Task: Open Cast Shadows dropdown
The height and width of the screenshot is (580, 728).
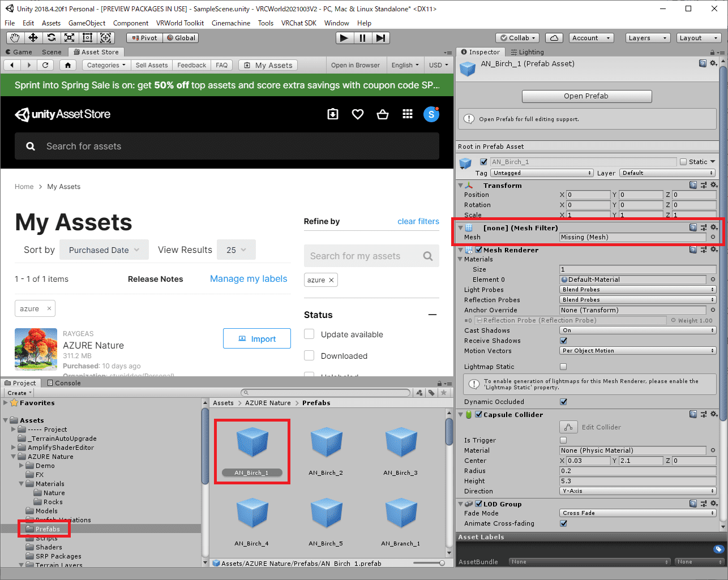Action: point(638,330)
